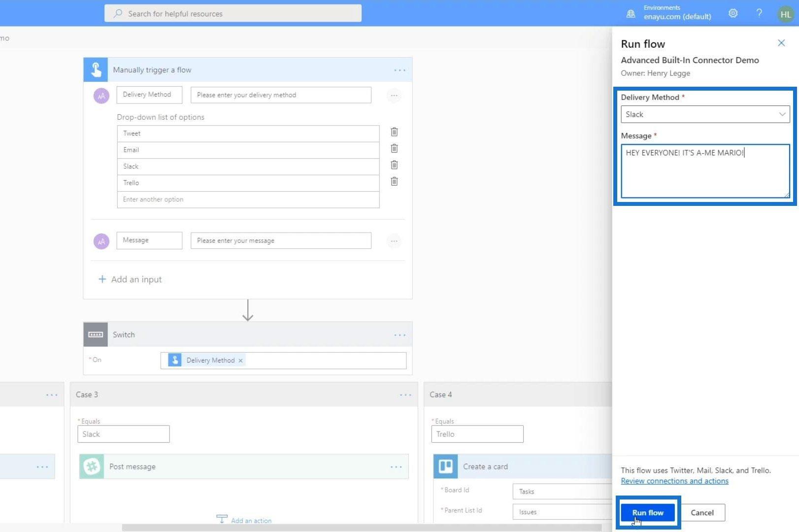Delete the Tweet option with trash icon
Screen dimensions: 799x532
click(394, 132)
